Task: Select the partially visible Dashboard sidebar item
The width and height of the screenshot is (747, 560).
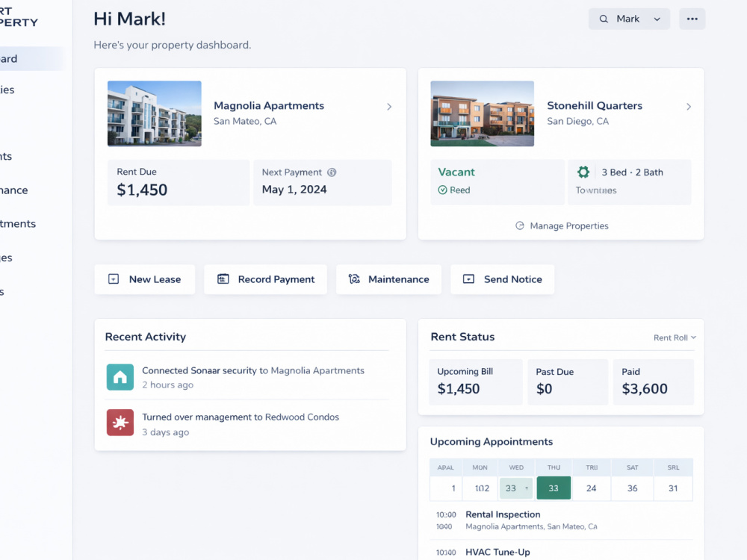Action: pyautogui.click(x=31, y=58)
